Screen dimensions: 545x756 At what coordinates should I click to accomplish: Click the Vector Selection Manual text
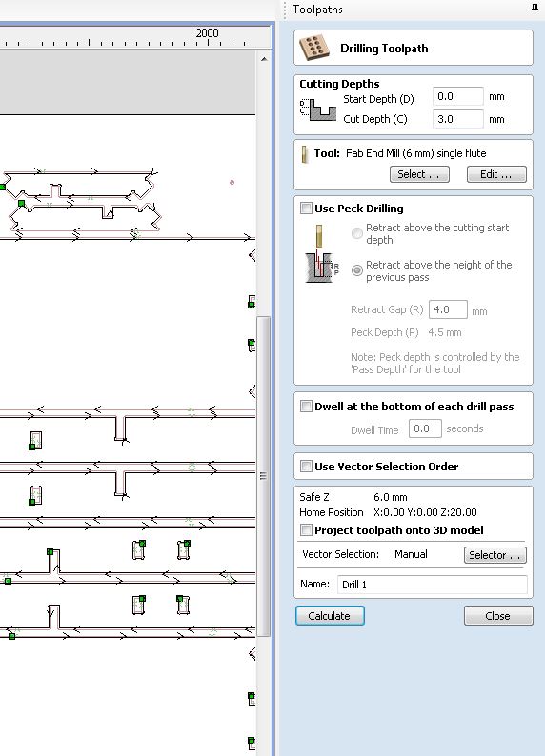(x=411, y=554)
